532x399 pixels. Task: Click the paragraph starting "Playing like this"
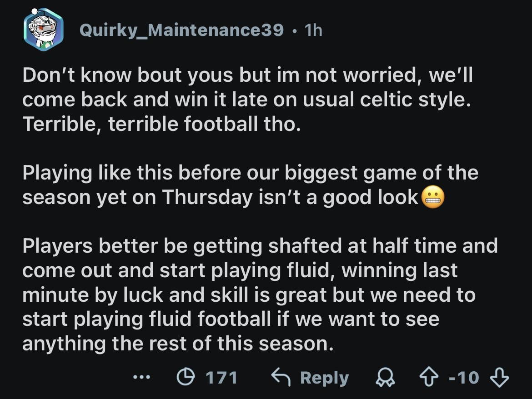(250, 185)
